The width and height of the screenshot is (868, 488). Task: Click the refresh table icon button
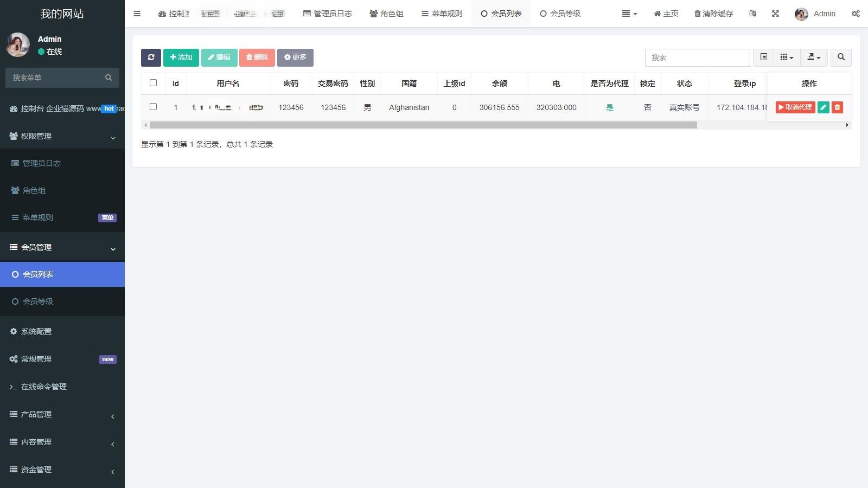tap(151, 57)
